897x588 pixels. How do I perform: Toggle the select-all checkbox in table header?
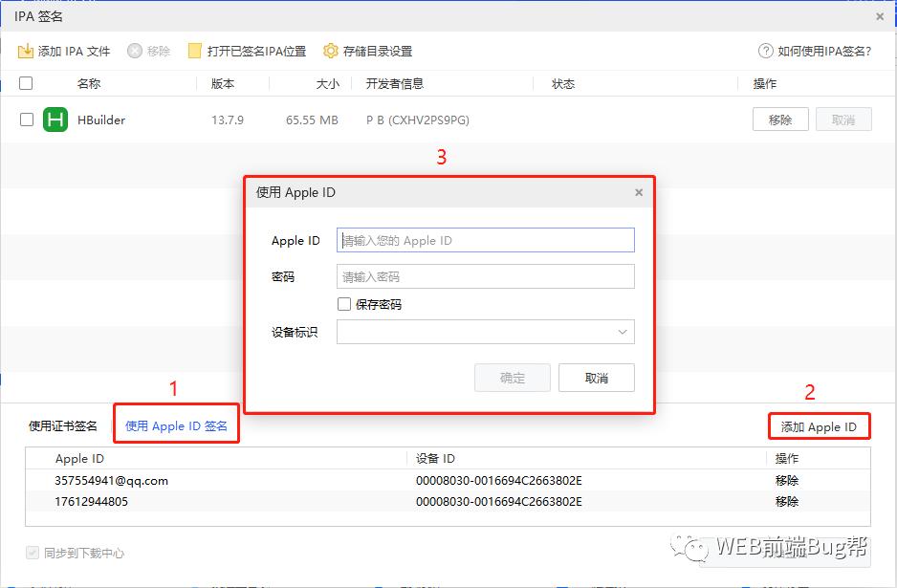26,83
